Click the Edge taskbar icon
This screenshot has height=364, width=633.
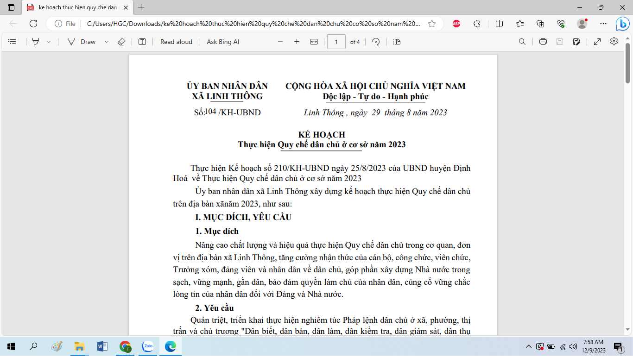point(171,346)
